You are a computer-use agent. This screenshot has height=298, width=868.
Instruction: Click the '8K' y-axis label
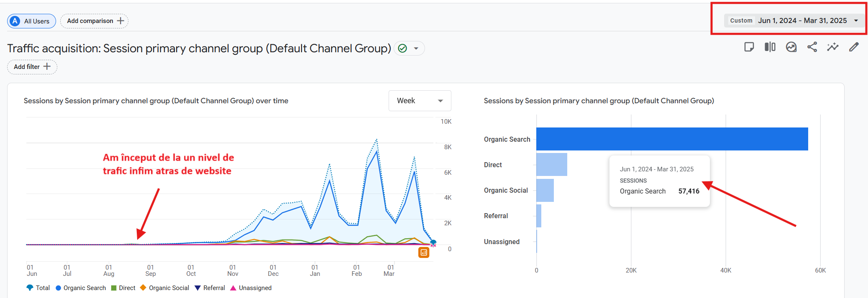click(x=448, y=147)
